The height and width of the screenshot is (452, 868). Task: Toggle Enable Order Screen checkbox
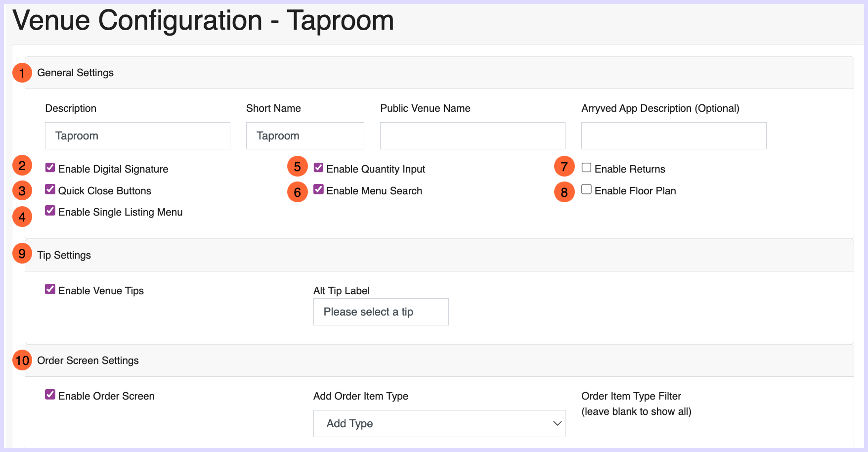point(50,395)
